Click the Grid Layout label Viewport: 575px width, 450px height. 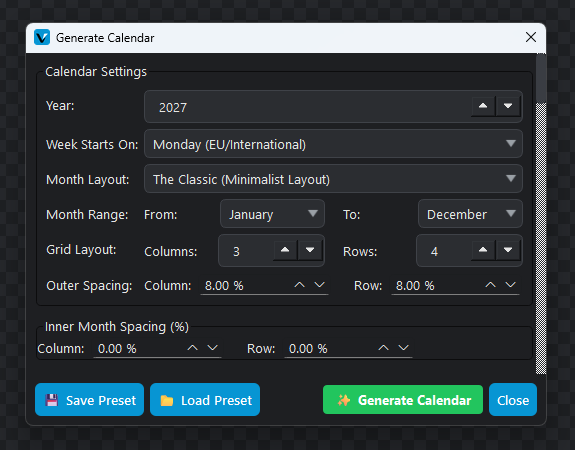[x=81, y=250]
